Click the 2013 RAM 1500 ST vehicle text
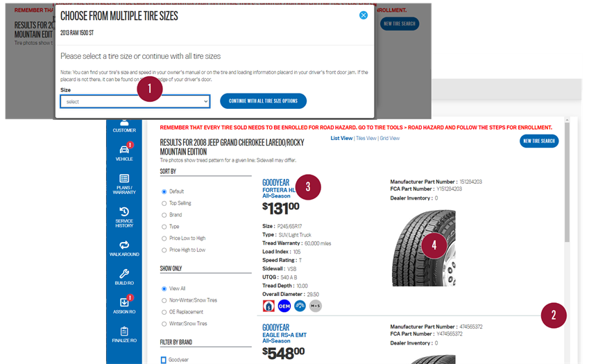This screenshot has height=364, width=589. pos(77,33)
